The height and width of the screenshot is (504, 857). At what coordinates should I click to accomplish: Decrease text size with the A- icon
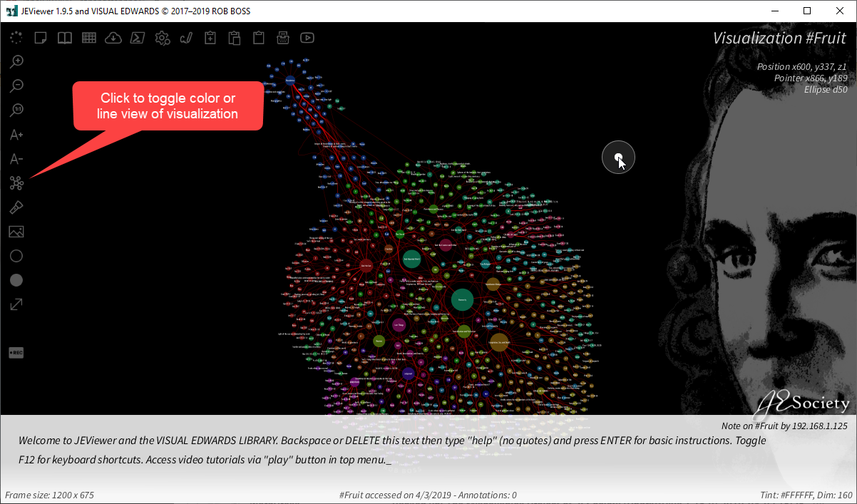16,159
